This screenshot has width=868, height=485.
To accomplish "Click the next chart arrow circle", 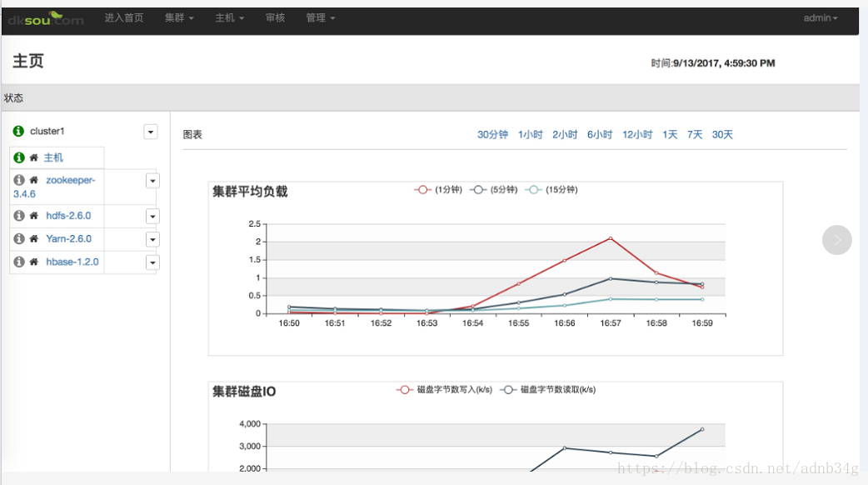I will click(836, 240).
